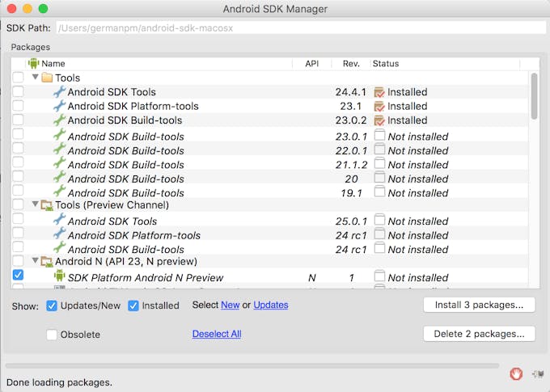Click wrench icon of Build-tools rev 20
Image resolution: width=550 pixels, height=392 pixels.
pos(59,177)
